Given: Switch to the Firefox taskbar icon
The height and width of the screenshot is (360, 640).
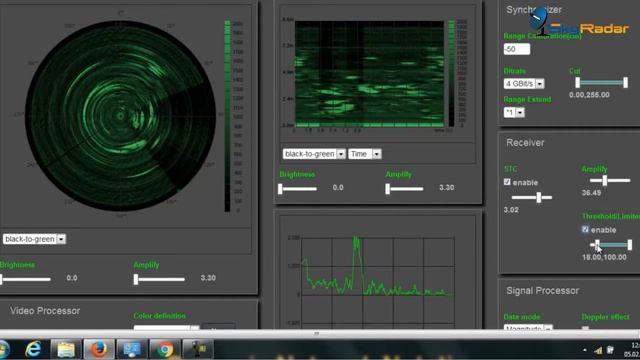Looking at the screenshot, I should point(98,349).
